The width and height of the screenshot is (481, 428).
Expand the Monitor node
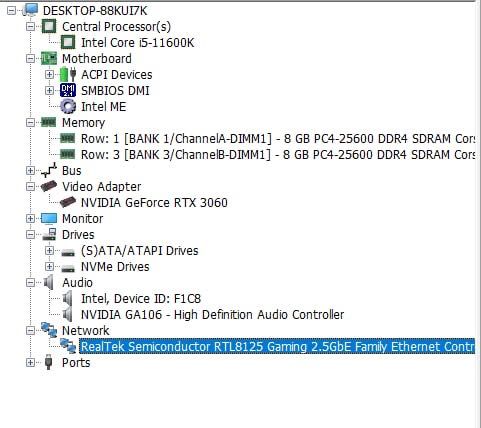click(30, 219)
